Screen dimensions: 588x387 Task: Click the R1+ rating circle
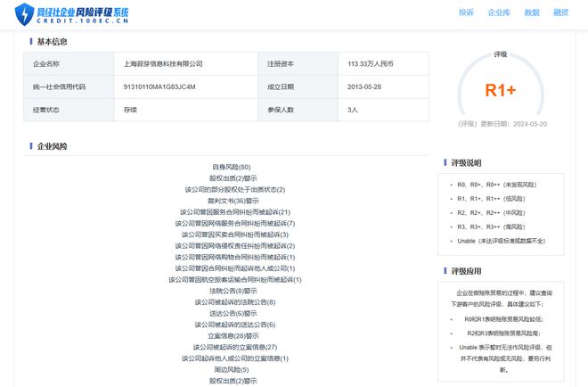coord(500,90)
